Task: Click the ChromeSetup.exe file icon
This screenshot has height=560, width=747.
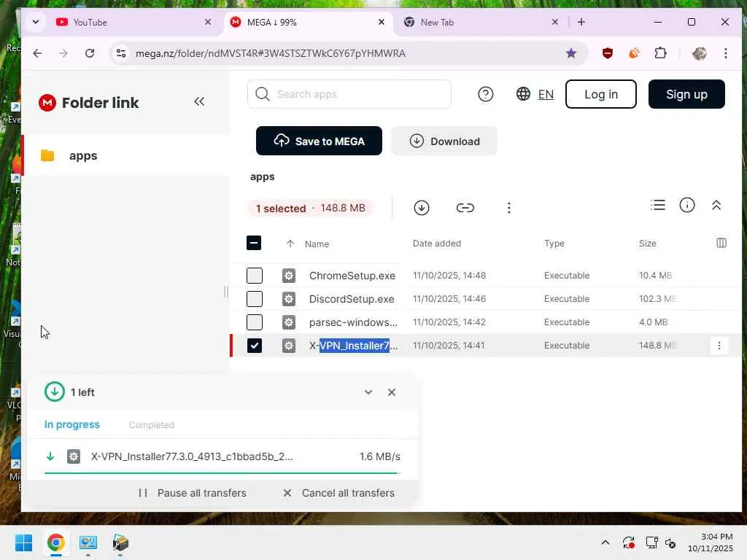Action: point(289,275)
